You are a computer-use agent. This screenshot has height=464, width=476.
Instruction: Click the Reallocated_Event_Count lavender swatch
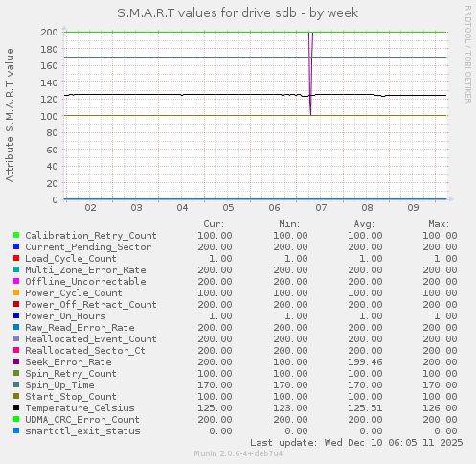(16, 338)
